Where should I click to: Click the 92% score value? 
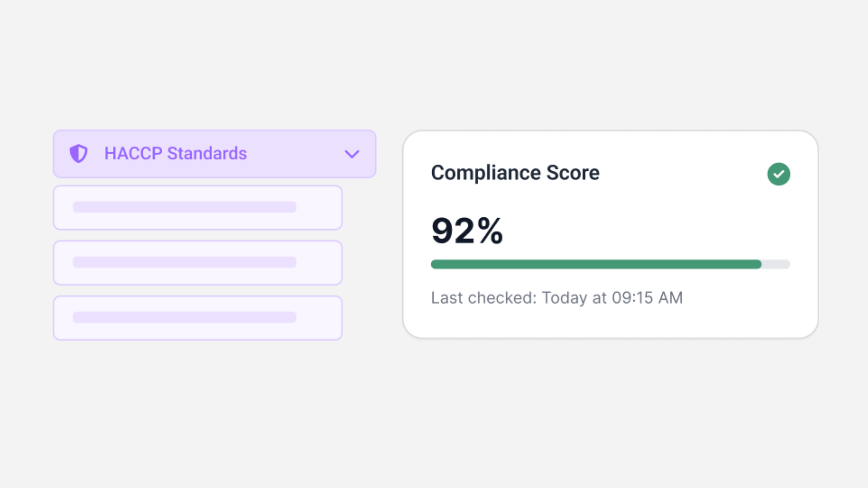tap(467, 231)
